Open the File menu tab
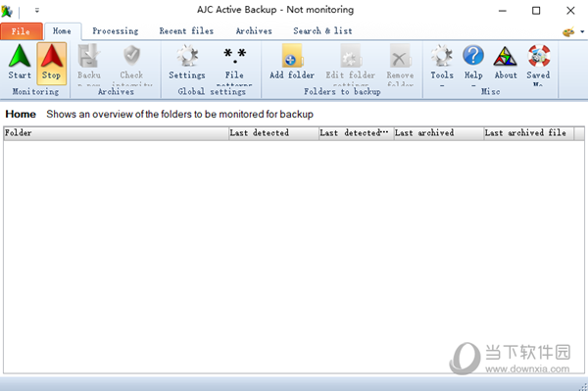This screenshot has height=391, width=588. tap(21, 31)
